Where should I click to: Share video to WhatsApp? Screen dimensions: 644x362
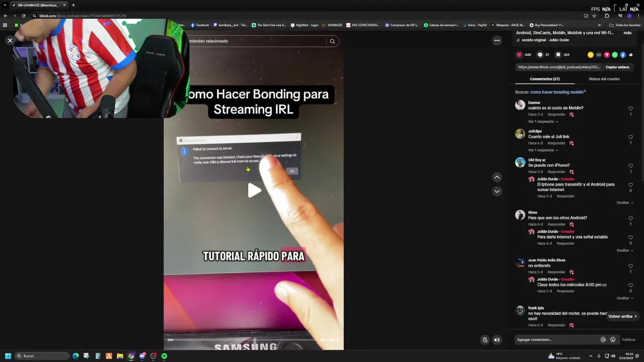(x=615, y=55)
